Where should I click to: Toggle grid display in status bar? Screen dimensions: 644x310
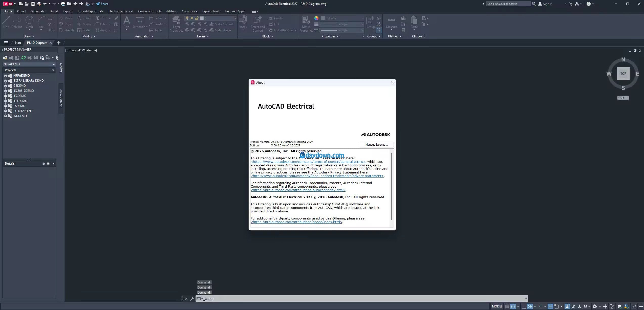[507, 306]
